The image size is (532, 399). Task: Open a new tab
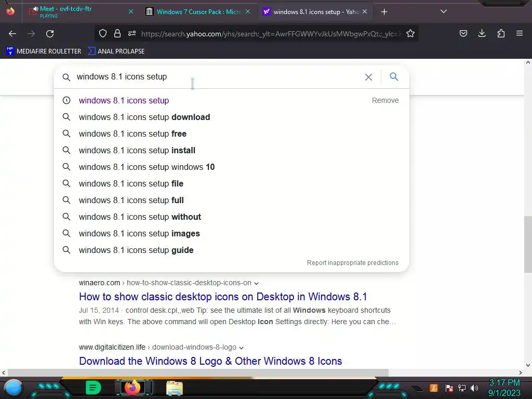[384, 12]
